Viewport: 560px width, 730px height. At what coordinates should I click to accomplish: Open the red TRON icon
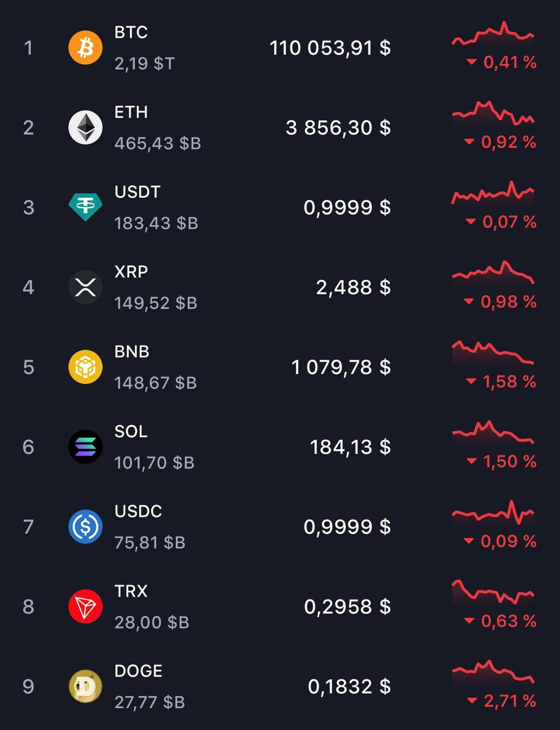(x=86, y=606)
